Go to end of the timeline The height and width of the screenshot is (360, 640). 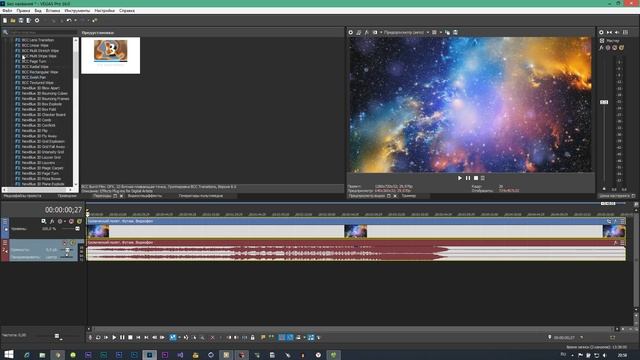(x=146, y=337)
